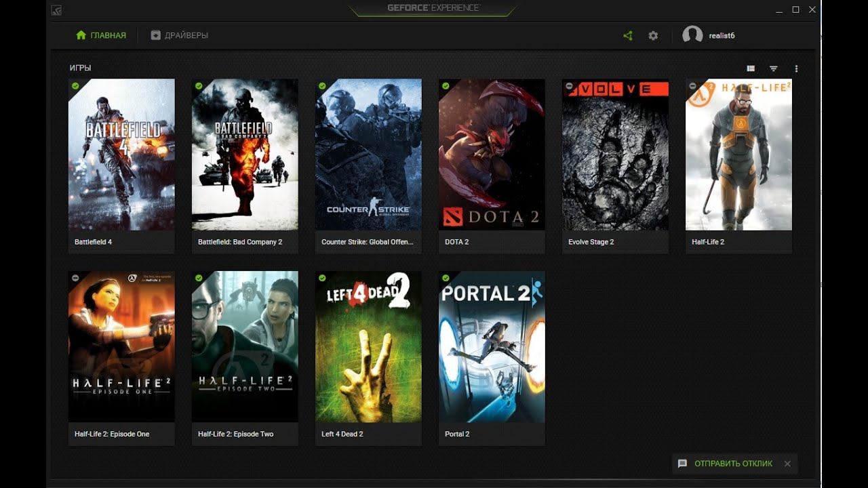Click optimized check badge on Counter Strike

pyautogui.click(x=322, y=86)
